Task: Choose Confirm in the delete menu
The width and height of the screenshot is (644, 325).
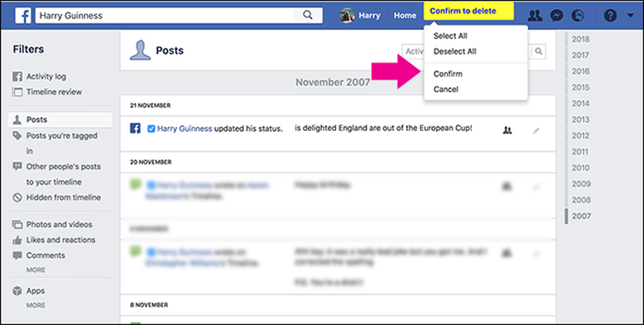Action: (448, 74)
